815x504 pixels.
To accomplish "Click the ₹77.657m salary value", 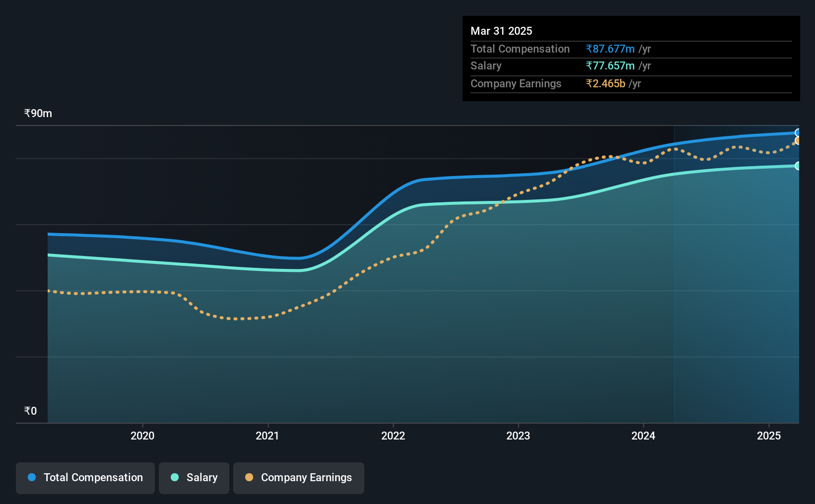I will 610,65.
